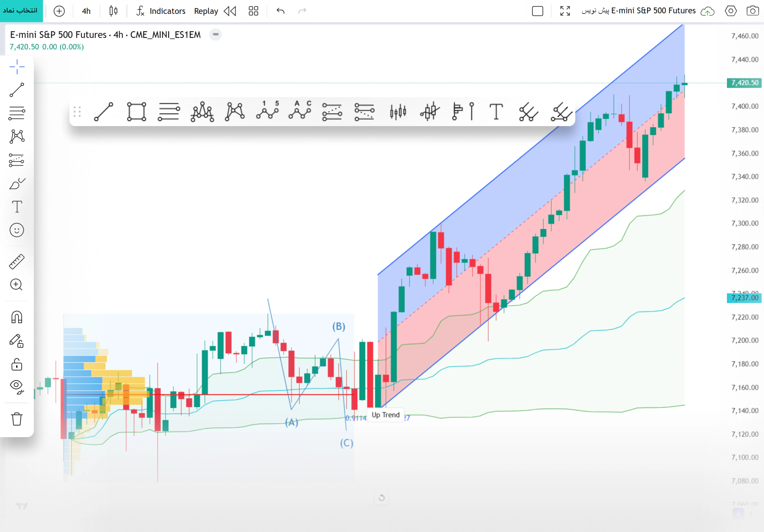Click the square layout icon in top bar
Viewport: 764px width, 532px height.
[538, 11]
